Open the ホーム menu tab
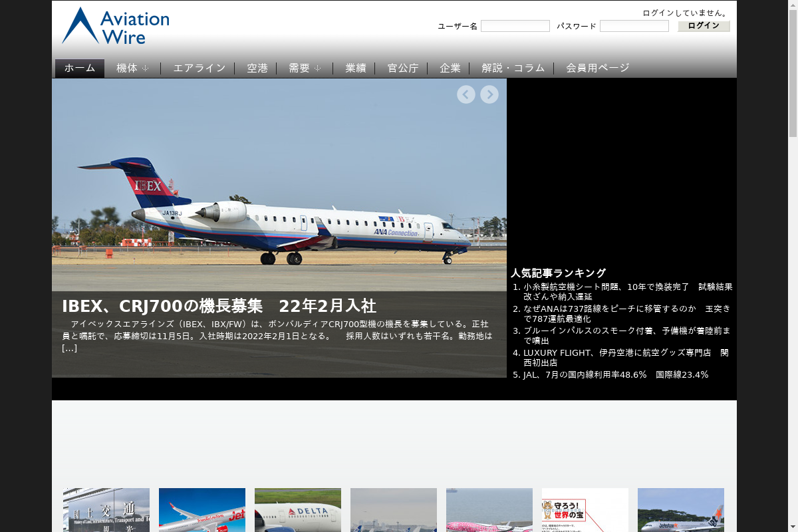Image resolution: width=798 pixels, height=532 pixels. (x=80, y=68)
